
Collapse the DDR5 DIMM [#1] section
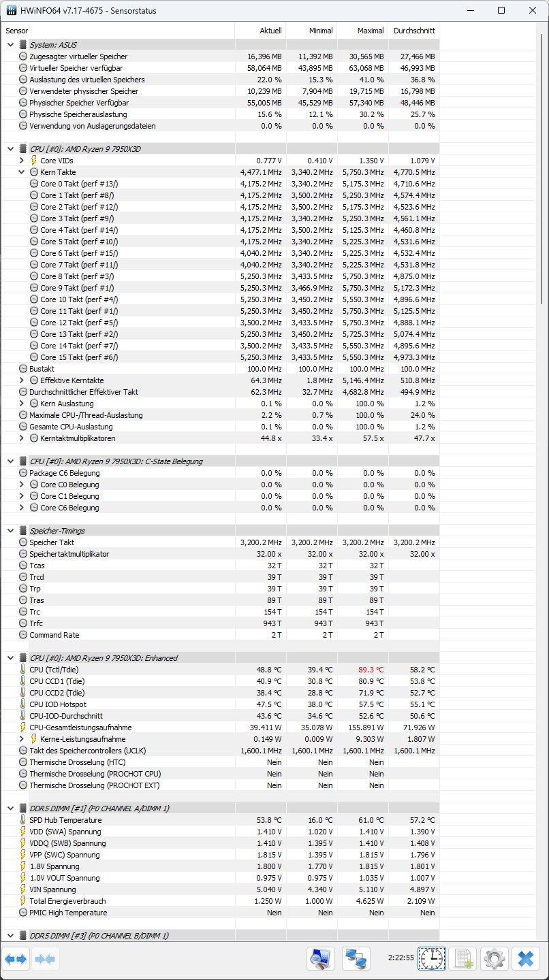pos(10,808)
